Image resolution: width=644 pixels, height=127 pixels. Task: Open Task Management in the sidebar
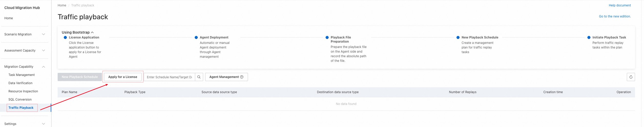click(22, 75)
